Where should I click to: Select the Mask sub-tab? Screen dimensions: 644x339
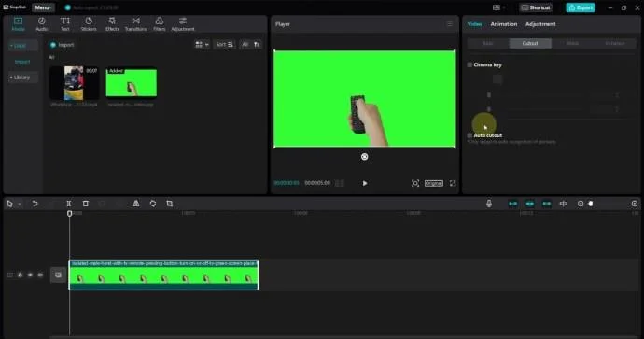(x=572, y=43)
